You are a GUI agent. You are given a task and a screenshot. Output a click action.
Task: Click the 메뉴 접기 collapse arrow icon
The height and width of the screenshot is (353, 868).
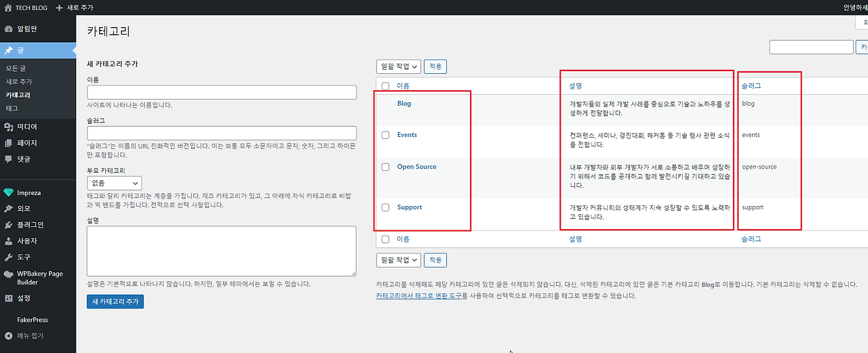coord(9,336)
